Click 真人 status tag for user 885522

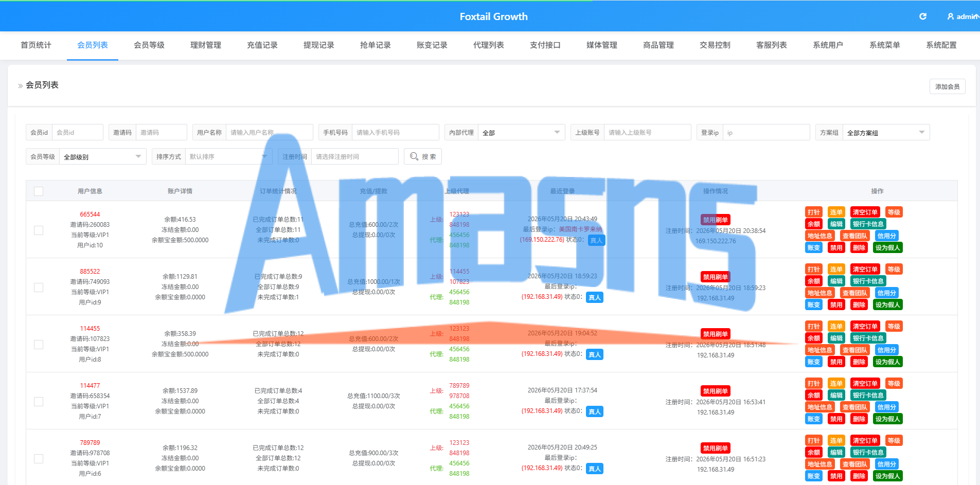pyautogui.click(x=595, y=297)
